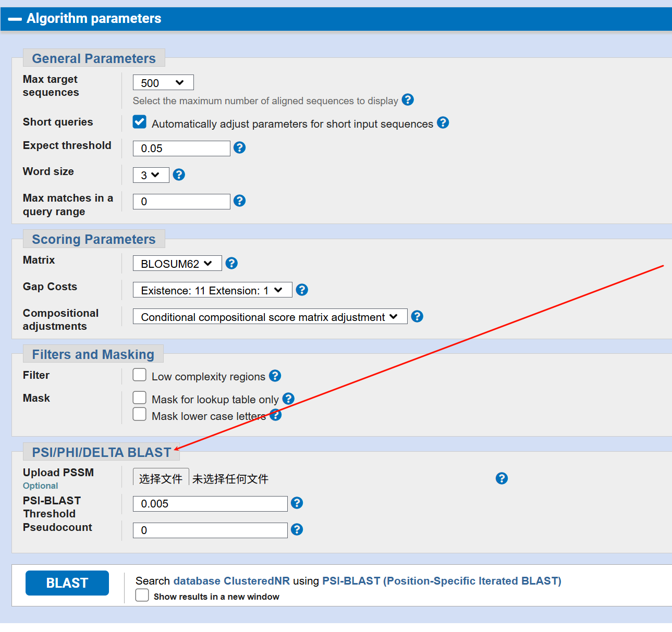Click the Algorithm parameters header title
This screenshot has height=632, width=672.
pyautogui.click(x=94, y=19)
